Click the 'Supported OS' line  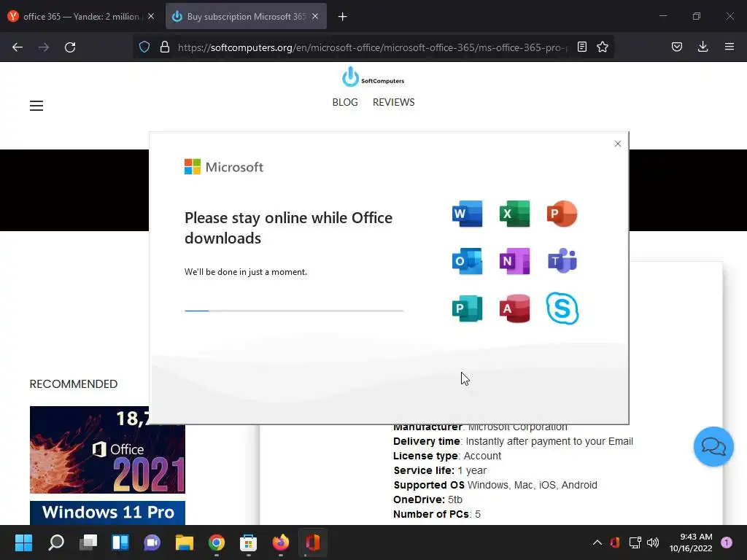[495, 485]
